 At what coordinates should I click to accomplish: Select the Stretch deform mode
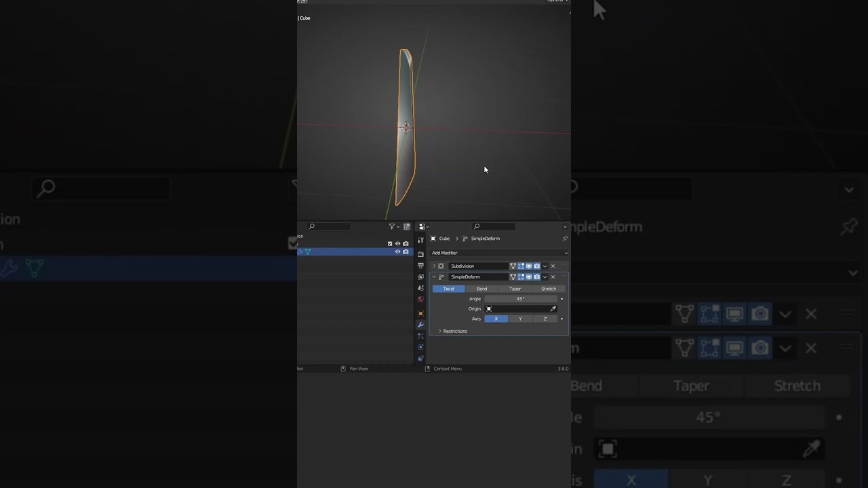tap(549, 289)
